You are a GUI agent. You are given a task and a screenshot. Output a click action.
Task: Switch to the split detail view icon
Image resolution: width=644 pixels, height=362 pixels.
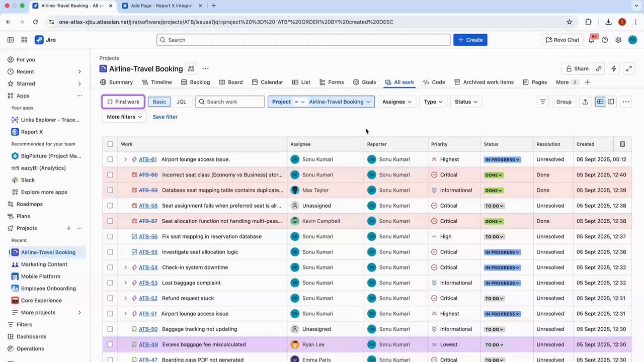(611, 102)
